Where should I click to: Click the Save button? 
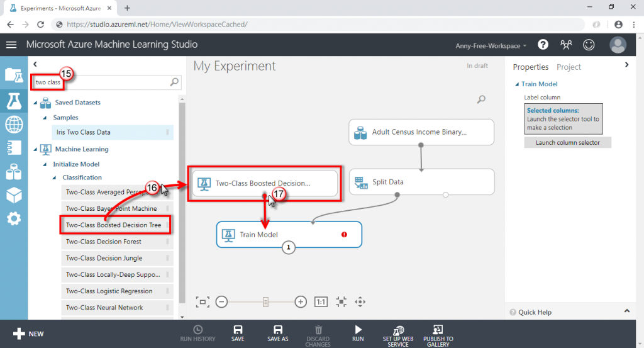[238, 334]
